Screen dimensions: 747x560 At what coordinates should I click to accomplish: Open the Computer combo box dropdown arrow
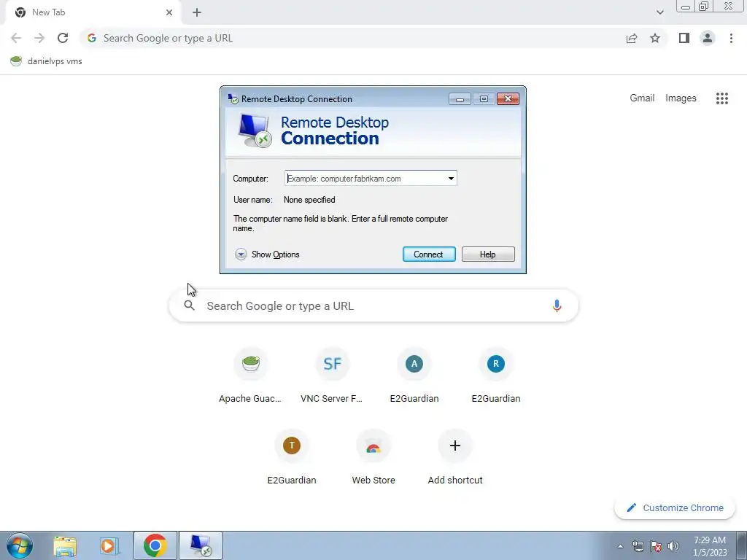[x=451, y=179]
